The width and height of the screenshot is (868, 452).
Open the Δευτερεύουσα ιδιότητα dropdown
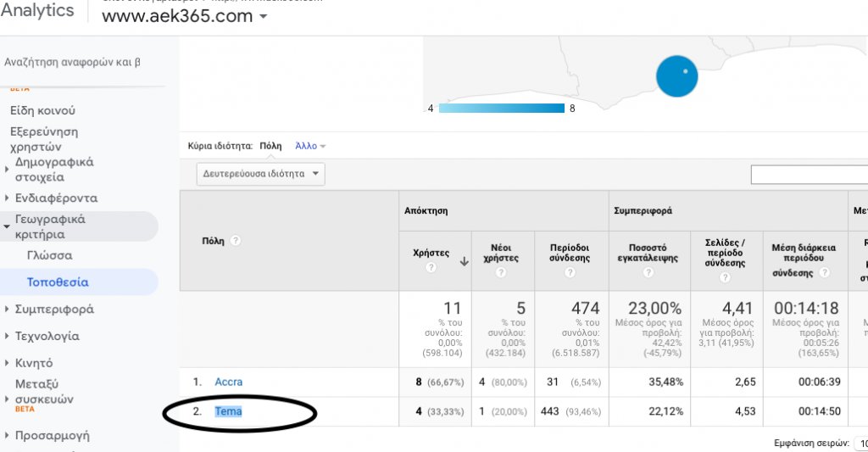(260, 174)
